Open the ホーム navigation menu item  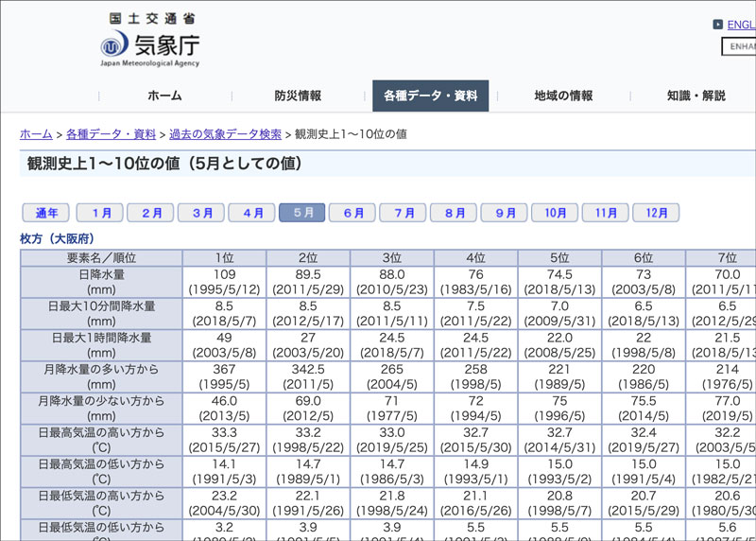pos(164,96)
